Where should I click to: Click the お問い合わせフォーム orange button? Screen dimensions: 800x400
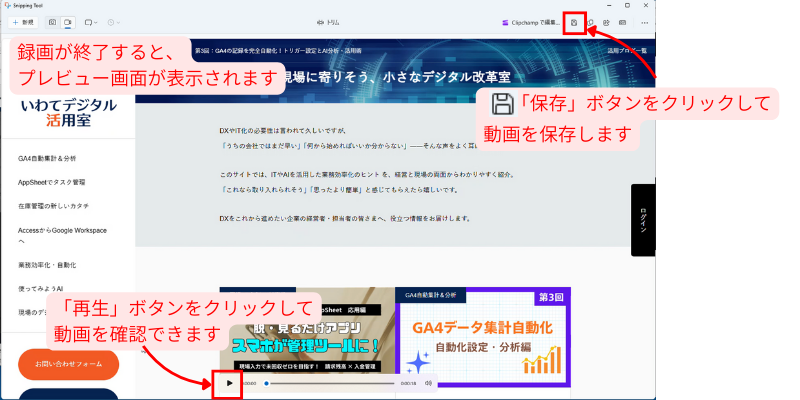tap(68, 364)
